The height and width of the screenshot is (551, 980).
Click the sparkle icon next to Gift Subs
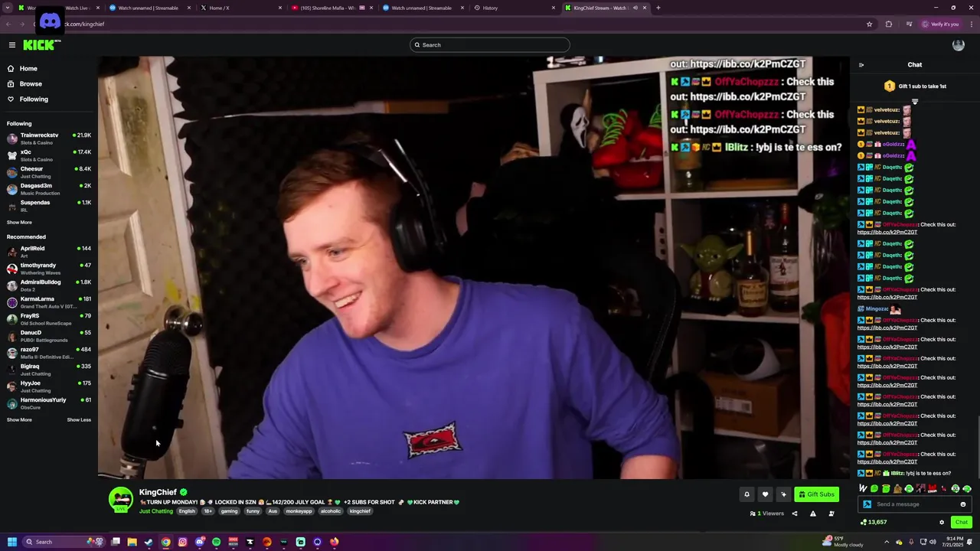point(783,494)
